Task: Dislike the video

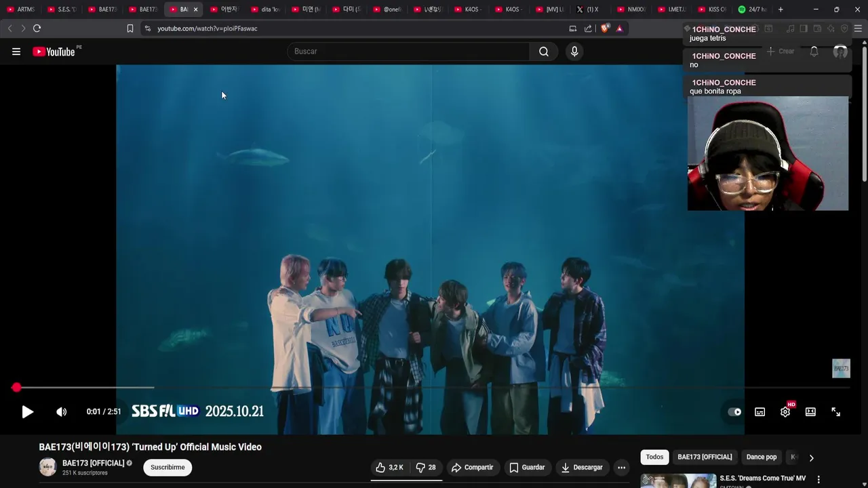Action: click(426, 468)
